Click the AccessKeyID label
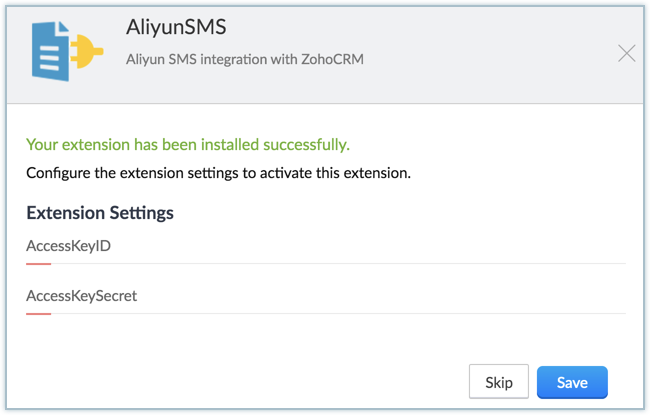Viewport: 650px width, 415px height. pos(68,246)
